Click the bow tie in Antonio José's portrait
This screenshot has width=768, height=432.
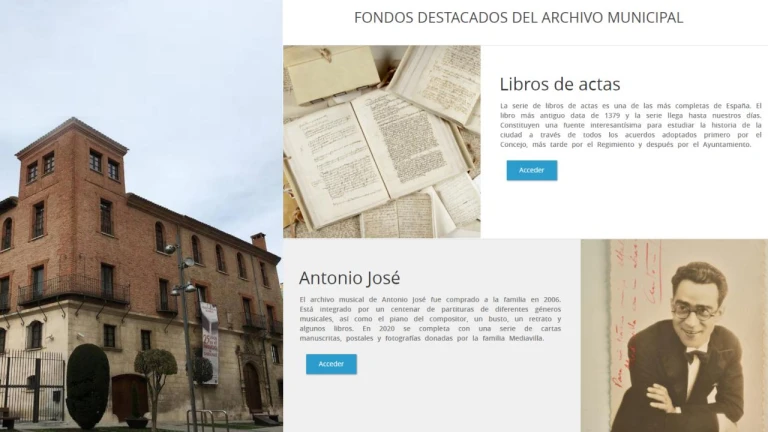click(x=694, y=357)
